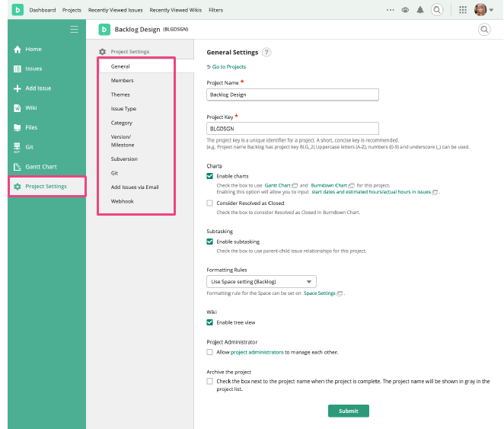504x429 pixels.
Task: Click project administrators link
Action: tap(257, 353)
